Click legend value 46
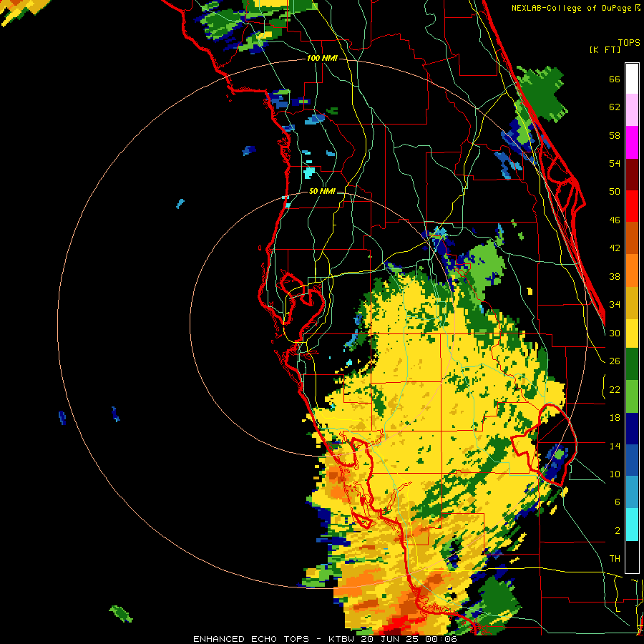The image size is (644, 644). click(x=615, y=220)
